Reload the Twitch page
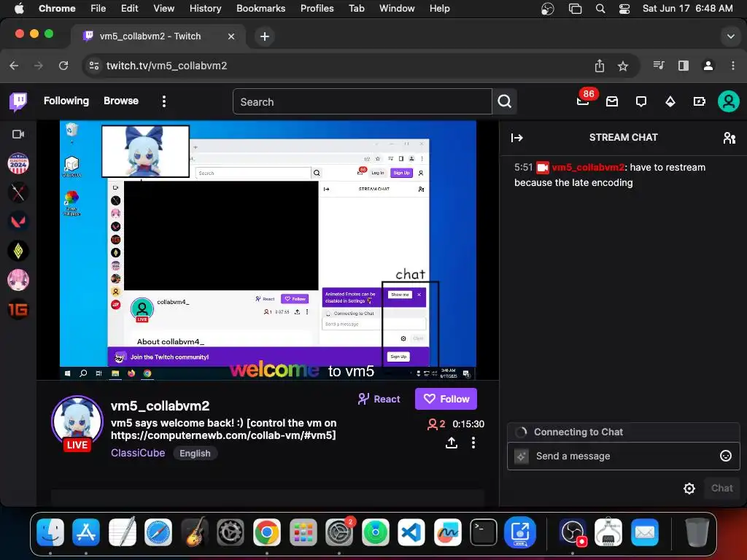This screenshot has height=560, width=747. 63,66
